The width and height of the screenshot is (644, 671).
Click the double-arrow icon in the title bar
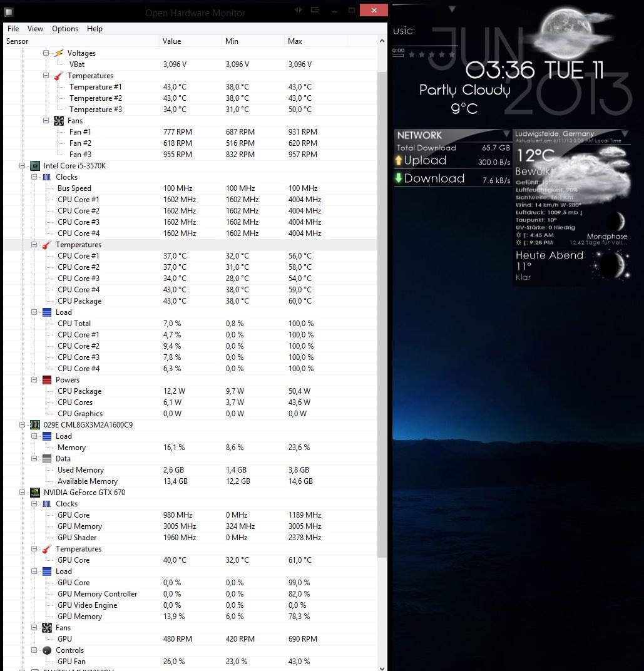pos(299,10)
